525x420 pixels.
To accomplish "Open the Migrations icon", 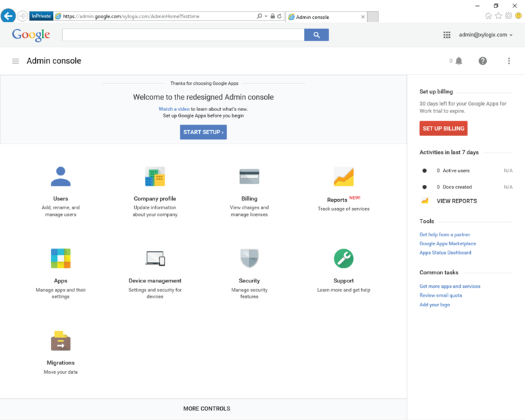I will (x=60, y=341).
